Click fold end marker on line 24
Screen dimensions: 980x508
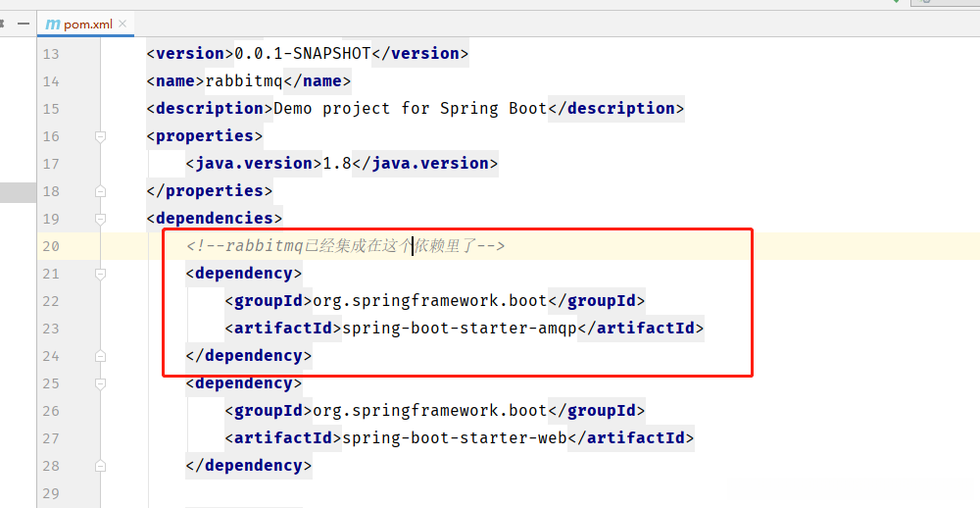(100, 356)
